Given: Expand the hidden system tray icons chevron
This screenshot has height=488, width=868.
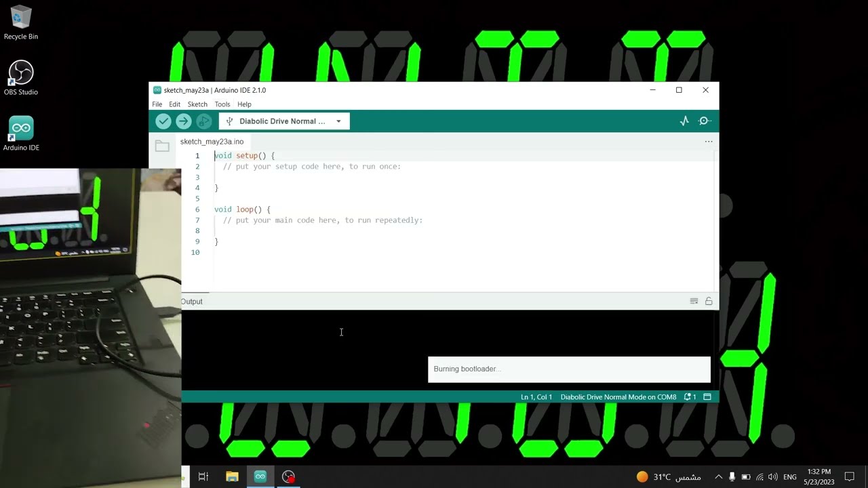Looking at the screenshot, I should 718,477.
